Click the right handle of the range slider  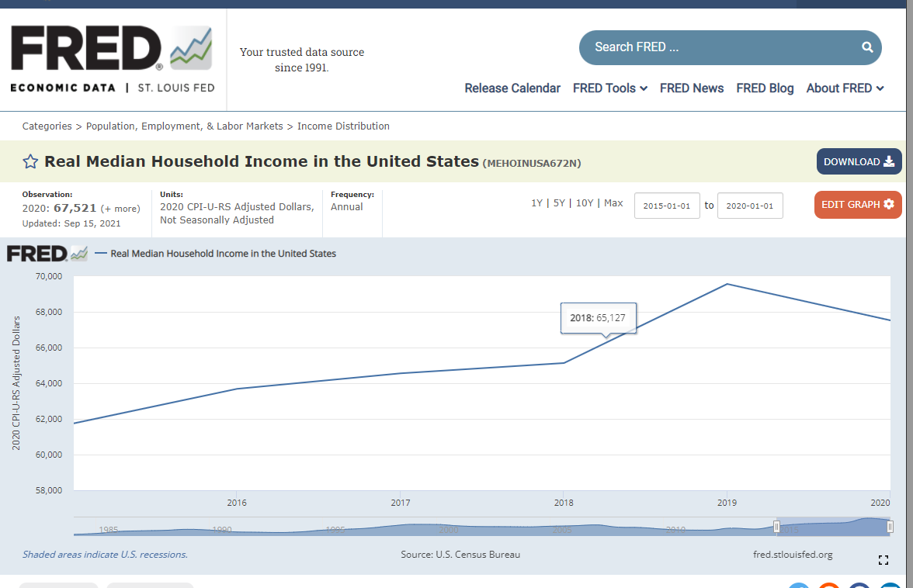pos(890,527)
